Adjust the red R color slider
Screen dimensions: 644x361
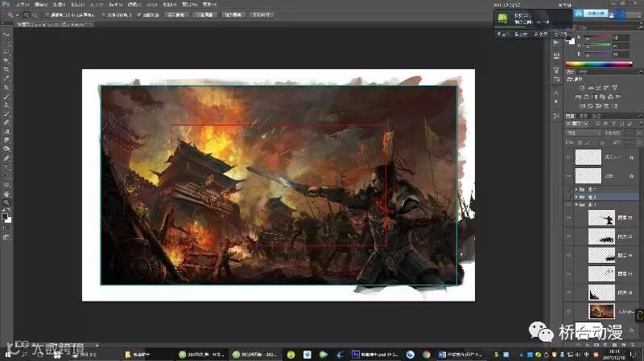(x=597, y=37)
